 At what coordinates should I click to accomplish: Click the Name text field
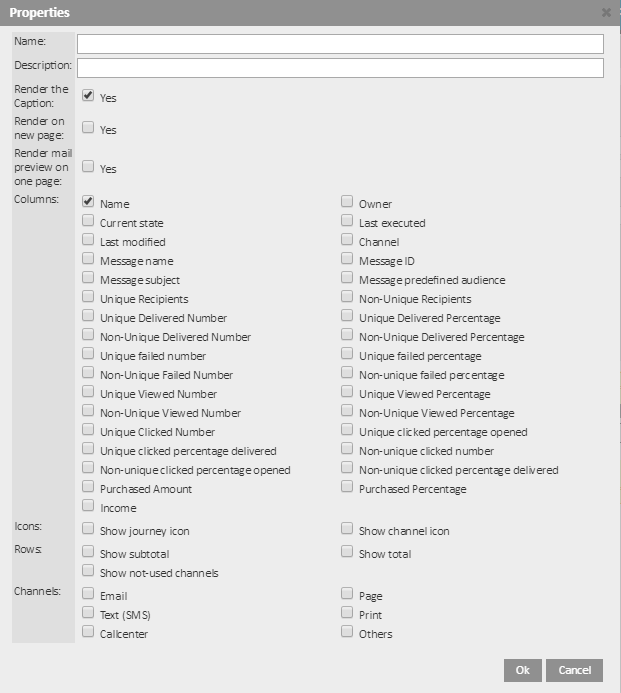(340, 44)
